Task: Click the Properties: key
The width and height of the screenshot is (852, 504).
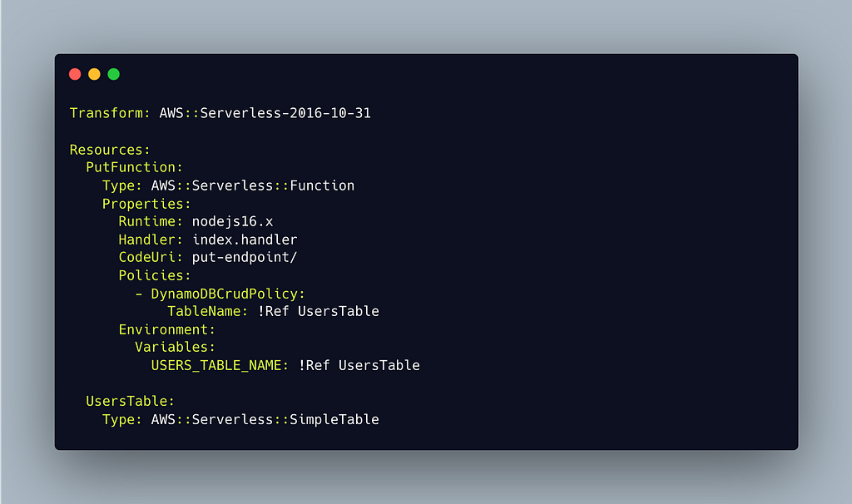Action: point(146,204)
